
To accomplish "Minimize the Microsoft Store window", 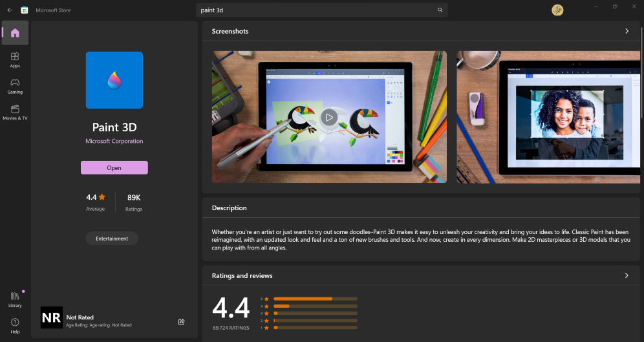I will click(596, 6).
